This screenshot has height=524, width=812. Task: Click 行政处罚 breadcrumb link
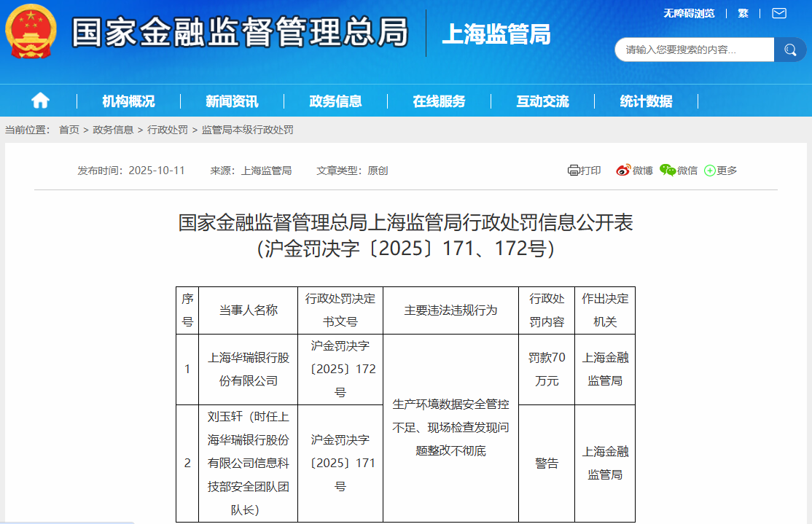point(167,130)
